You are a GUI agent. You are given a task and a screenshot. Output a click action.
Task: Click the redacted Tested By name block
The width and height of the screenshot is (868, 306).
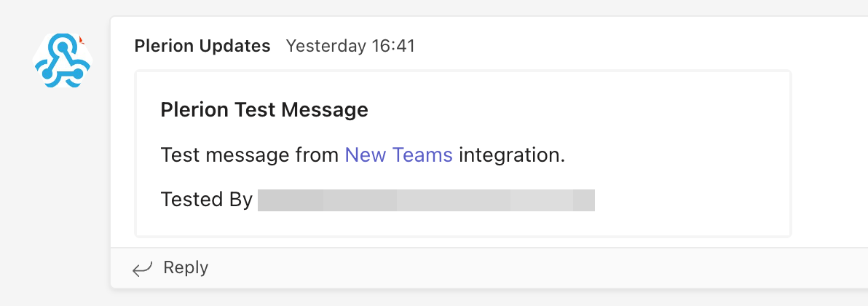pos(426,200)
